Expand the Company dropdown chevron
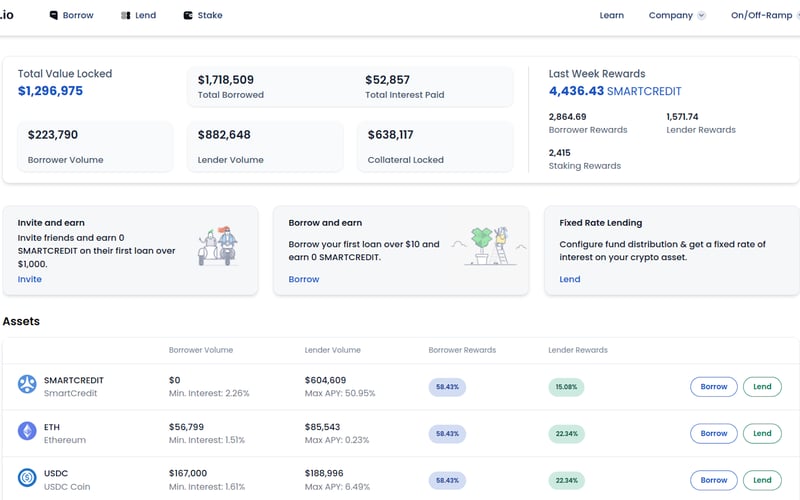This screenshot has height=500, width=800. [702, 15]
